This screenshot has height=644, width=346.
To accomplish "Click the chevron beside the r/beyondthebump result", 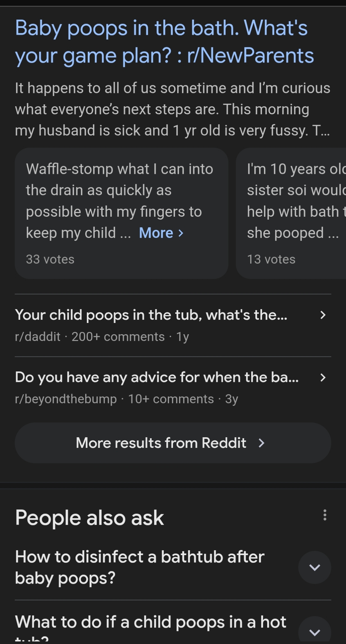I will pyautogui.click(x=323, y=377).
